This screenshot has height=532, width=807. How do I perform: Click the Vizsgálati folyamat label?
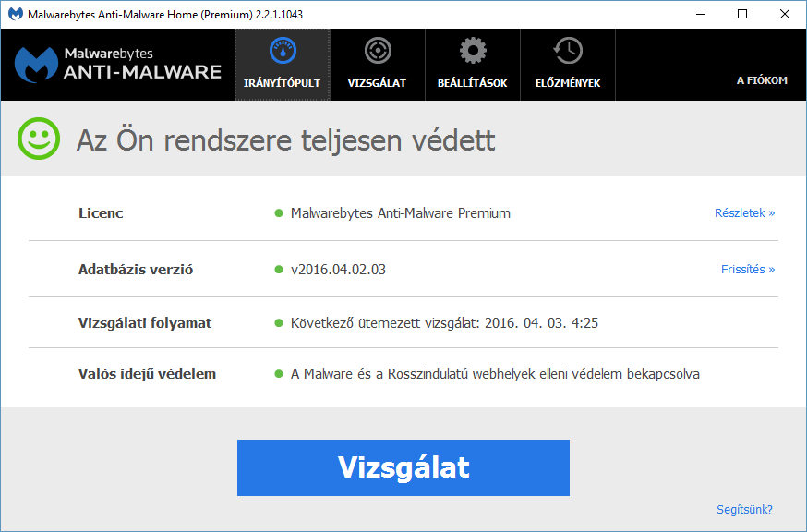click(145, 323)
